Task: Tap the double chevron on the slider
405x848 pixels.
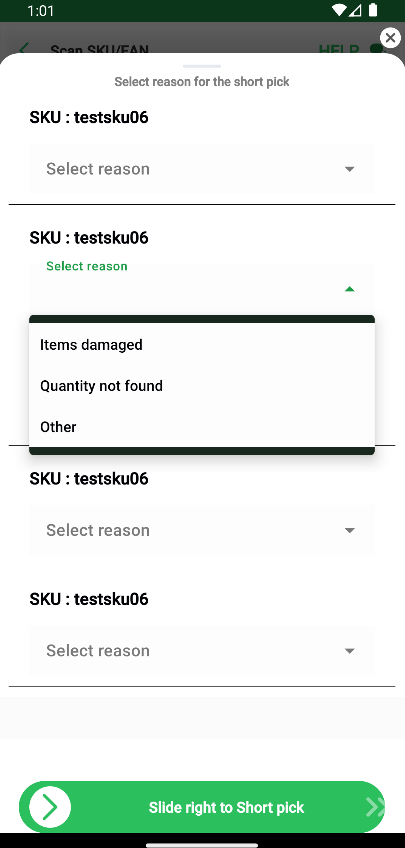Action: 375,807
